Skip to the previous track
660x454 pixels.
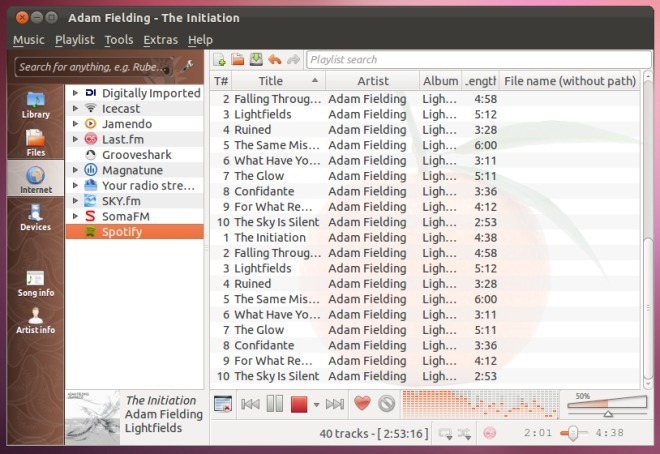pyautogui.click(x=250, y=404)
